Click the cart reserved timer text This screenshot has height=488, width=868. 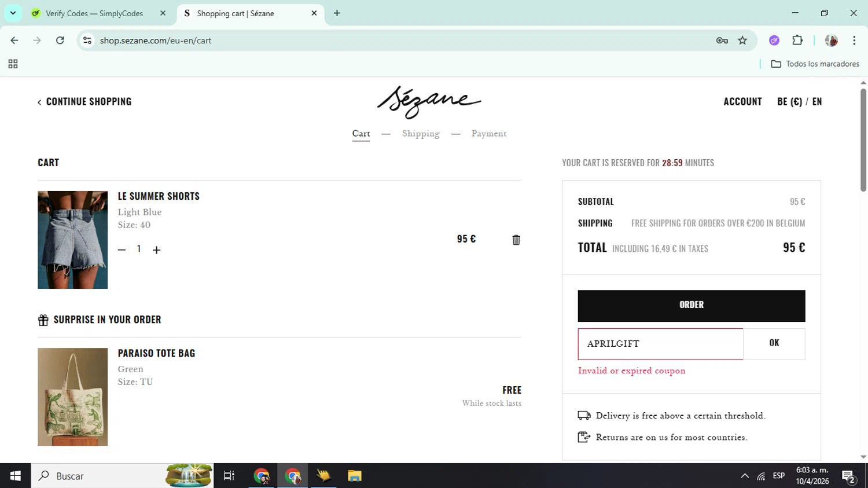point(638,163)
